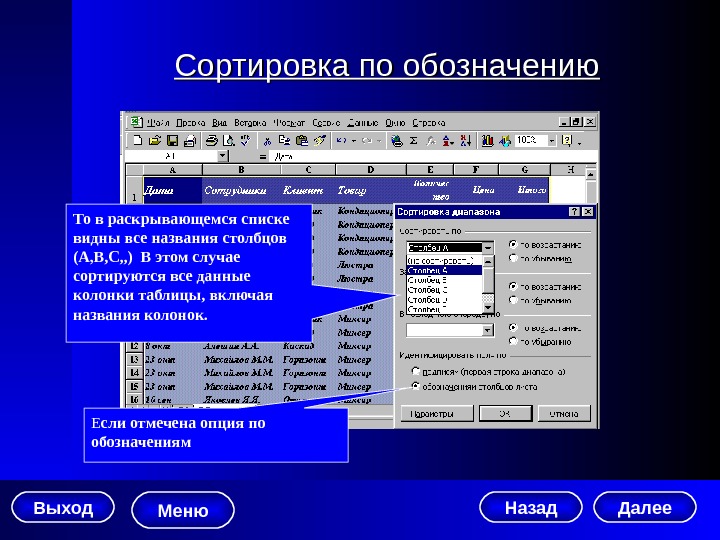Open the empty third sort-key dropdown
Screen dimensions: 720x540
[x=488, y=330]
